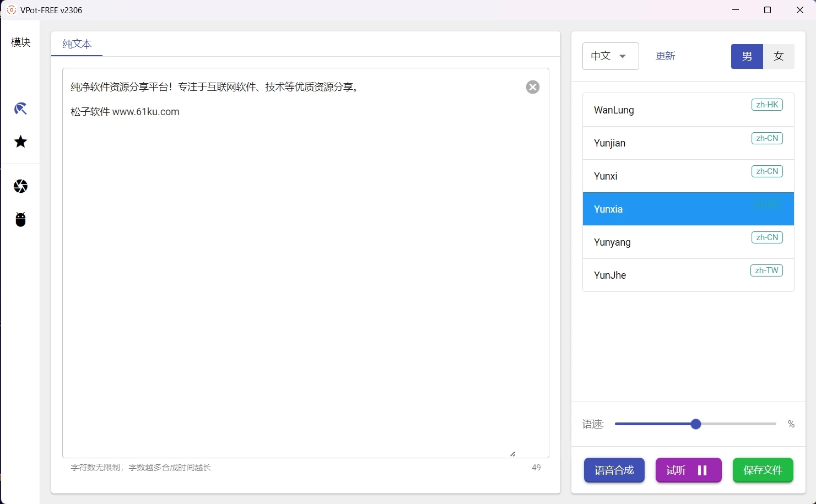Click the text line 松子软件 www.61ku.com
The width and height of the screenshot is (816, 504).
(125, 112)
